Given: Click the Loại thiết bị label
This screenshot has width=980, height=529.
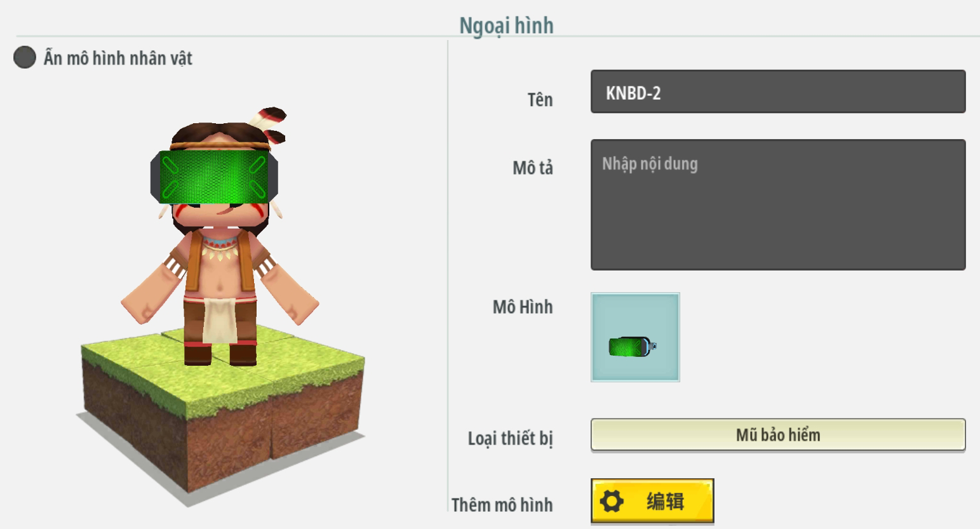Looking at the screenshot, I should tap(510, 438).
